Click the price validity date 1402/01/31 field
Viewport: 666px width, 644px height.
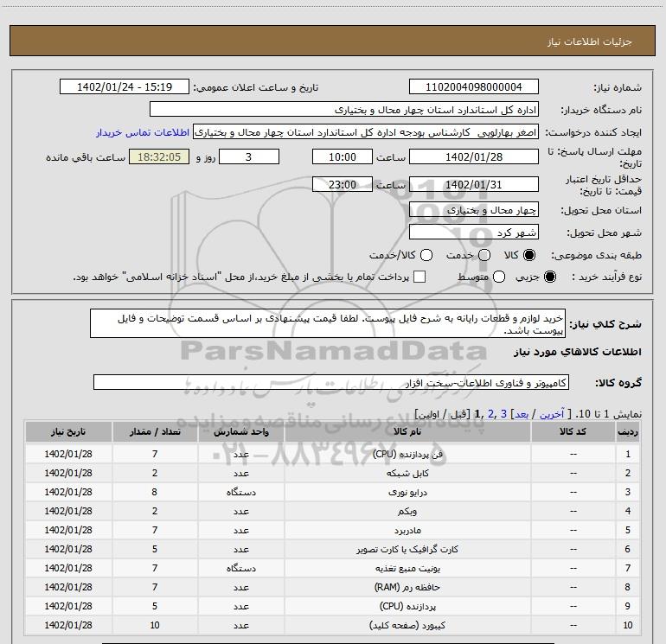[474, 184]
